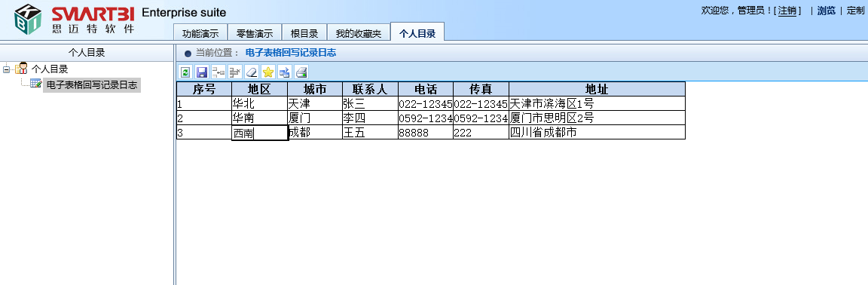Image resolution: width=868 pixels, height=285 pixels.
Task: Open the 零售演示 tab
Action: (x=255, y=33)
